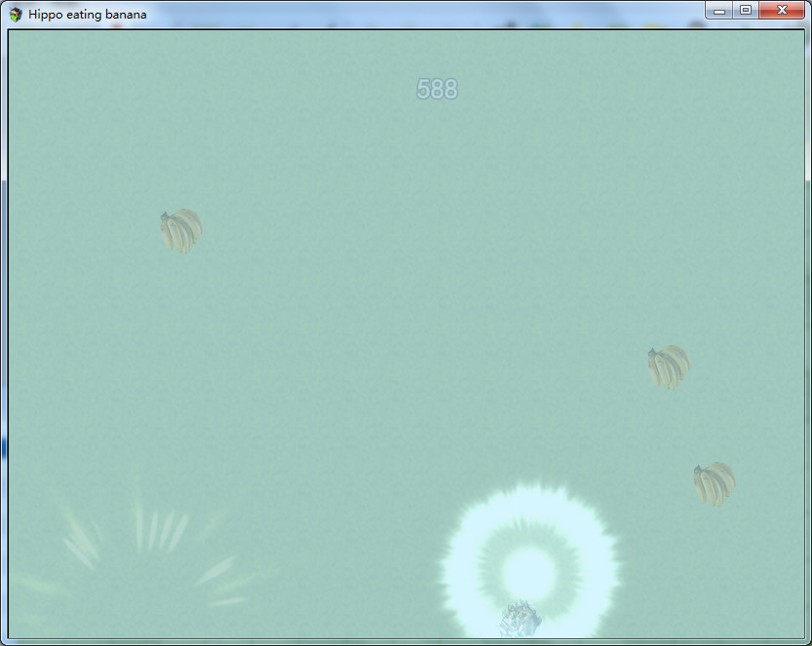Screen dimensions: 812x646
Task: Click the faded starburst splash at bottom left
Action: 146,555
